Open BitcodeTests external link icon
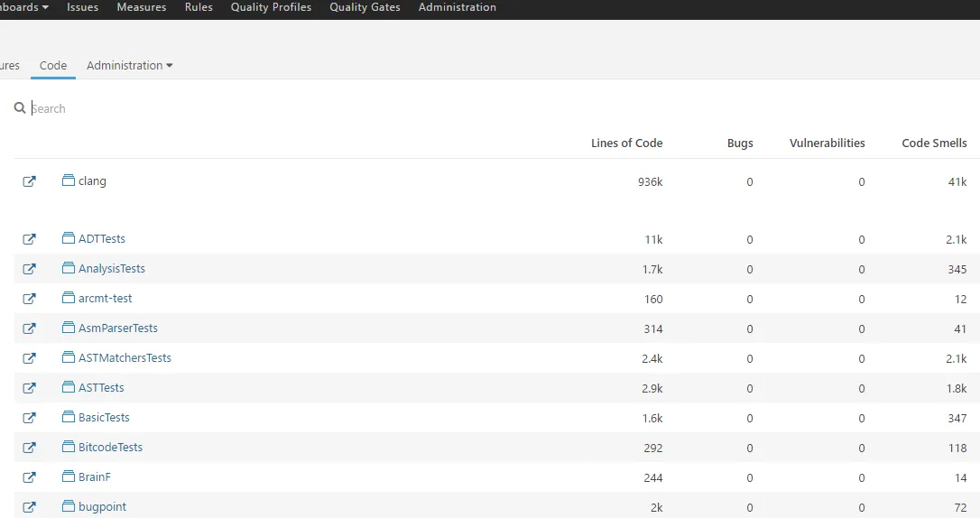Viewport: 980px width, 518px height. 30,448
